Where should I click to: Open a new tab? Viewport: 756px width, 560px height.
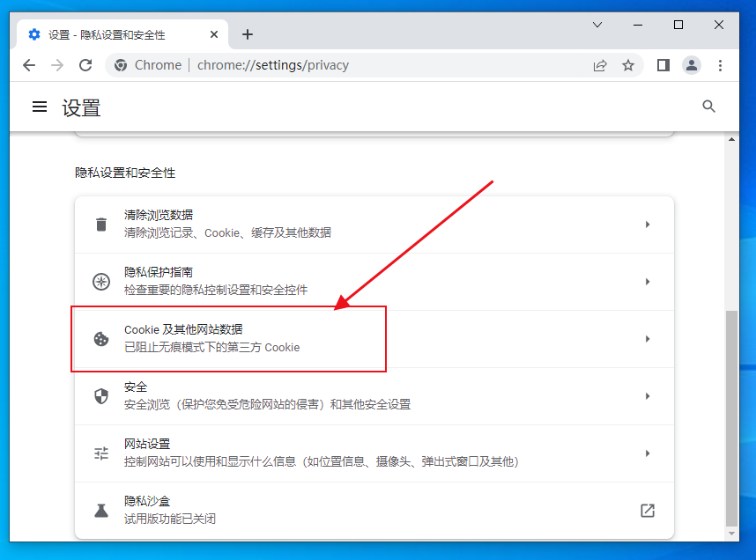248,34
